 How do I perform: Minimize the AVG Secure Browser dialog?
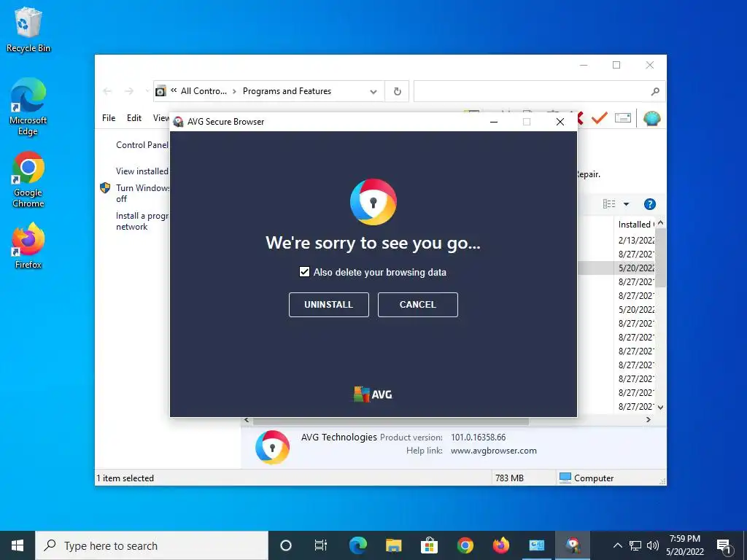(494, 122)
